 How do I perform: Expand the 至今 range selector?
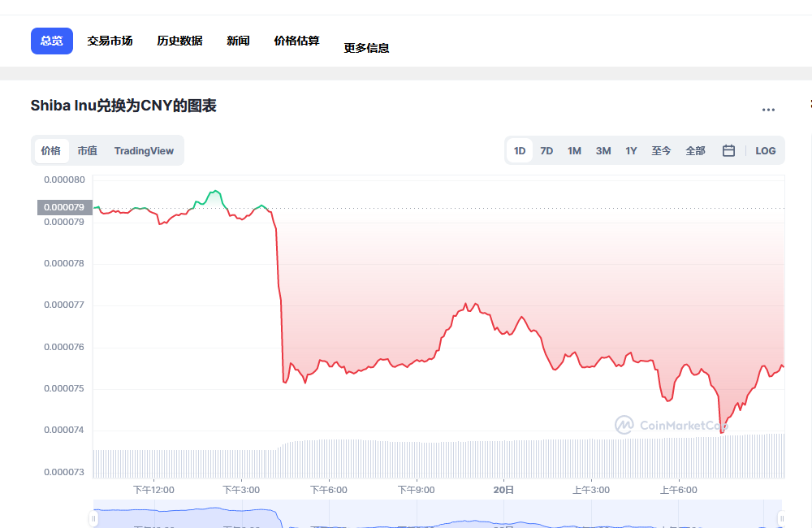pos(661,150)
